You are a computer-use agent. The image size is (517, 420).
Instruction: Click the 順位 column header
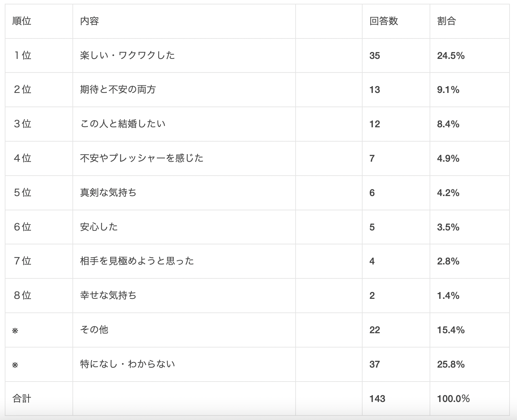click(22, 21)
